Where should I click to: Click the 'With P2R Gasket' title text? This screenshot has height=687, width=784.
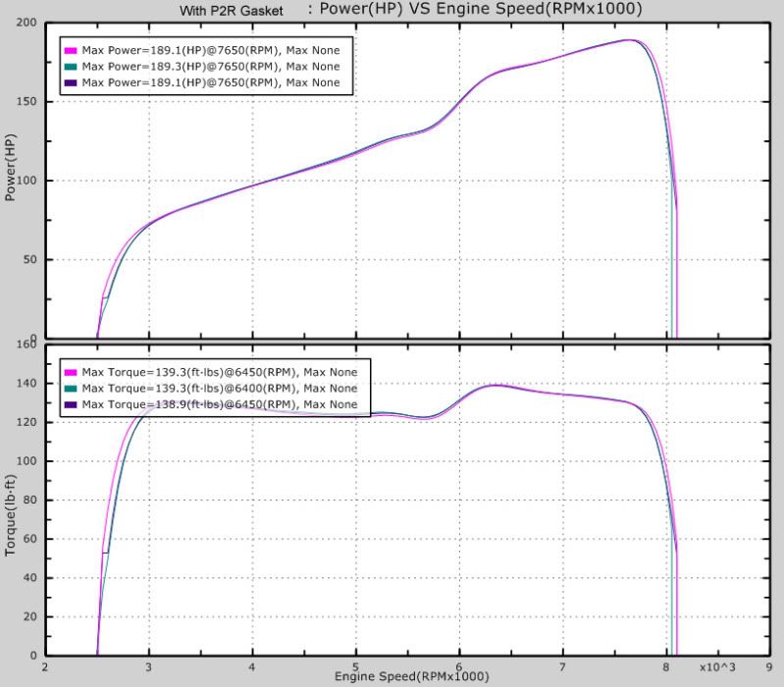(x=231, y=11)
